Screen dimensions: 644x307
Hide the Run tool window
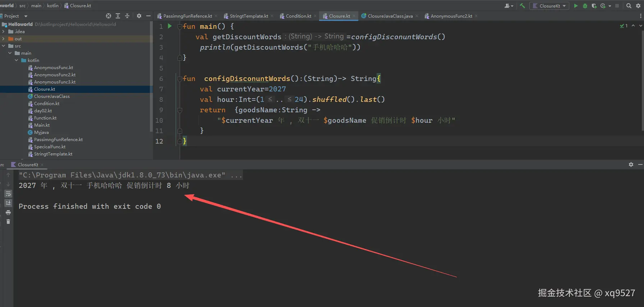[x=640, y=164]
